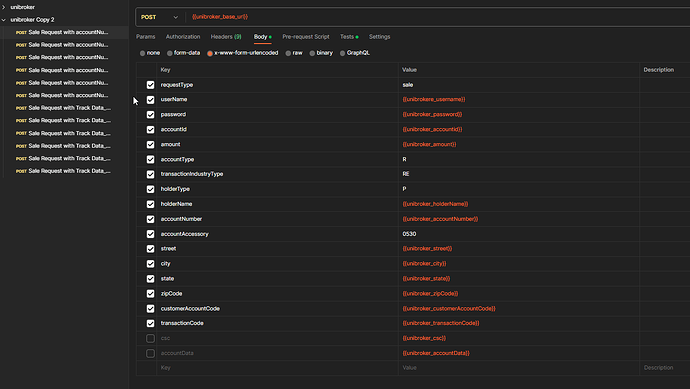Click the {{unibroker_csc}} value

pyautogui.click(x=424, y=338)
